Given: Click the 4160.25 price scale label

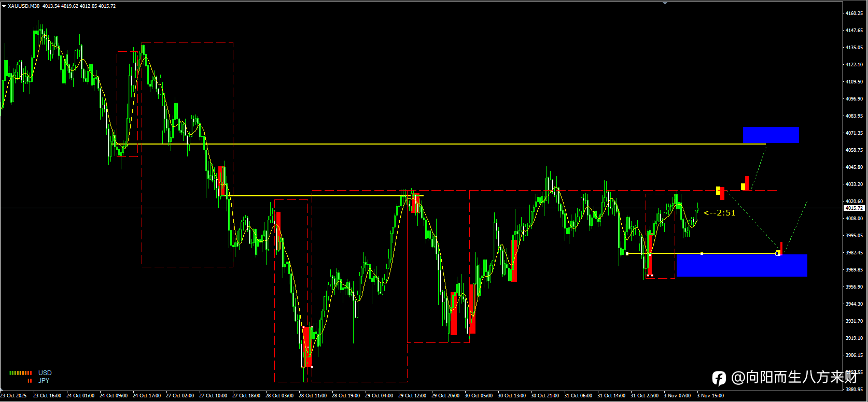Looking at the screenshot, I should pos(854,13).
